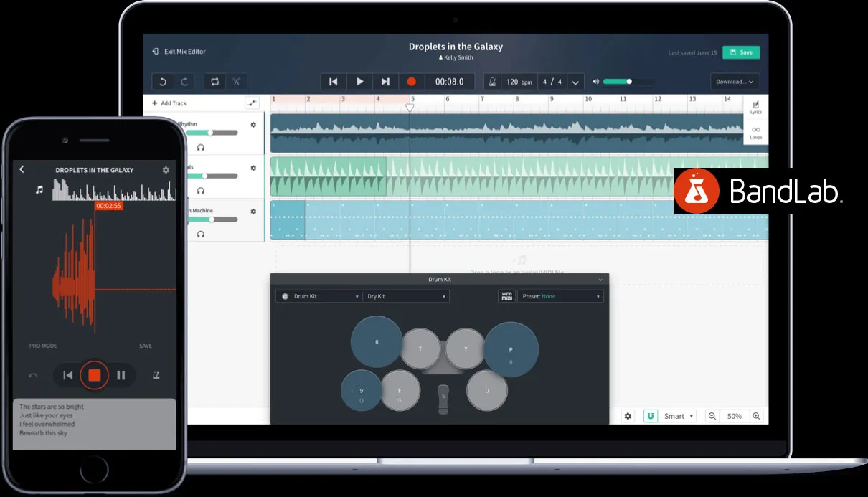868x497 pixels.
Task: Pause recording on the phone
Action: pos(121,375)
